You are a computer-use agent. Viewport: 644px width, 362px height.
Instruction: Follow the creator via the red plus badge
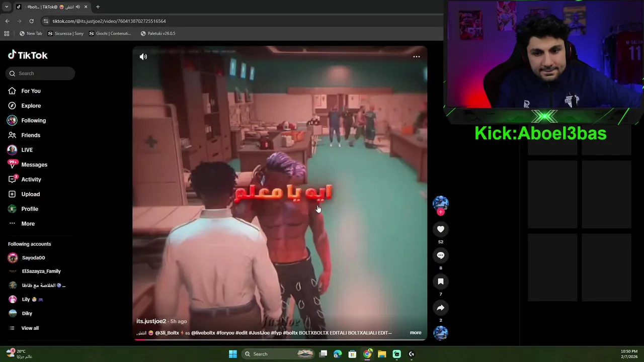pos(441,212)
